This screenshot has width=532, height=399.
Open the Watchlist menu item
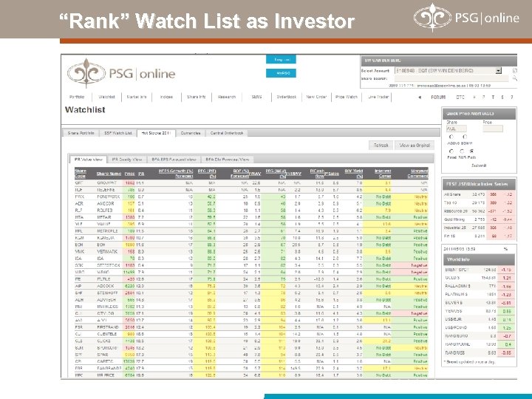click(x=106, y=97)
